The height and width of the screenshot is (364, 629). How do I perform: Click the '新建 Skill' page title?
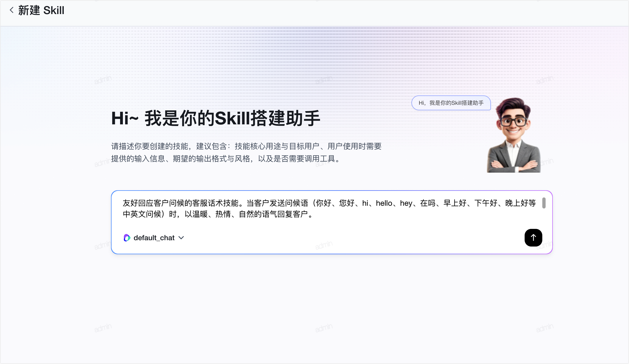(x=41, y=10)
